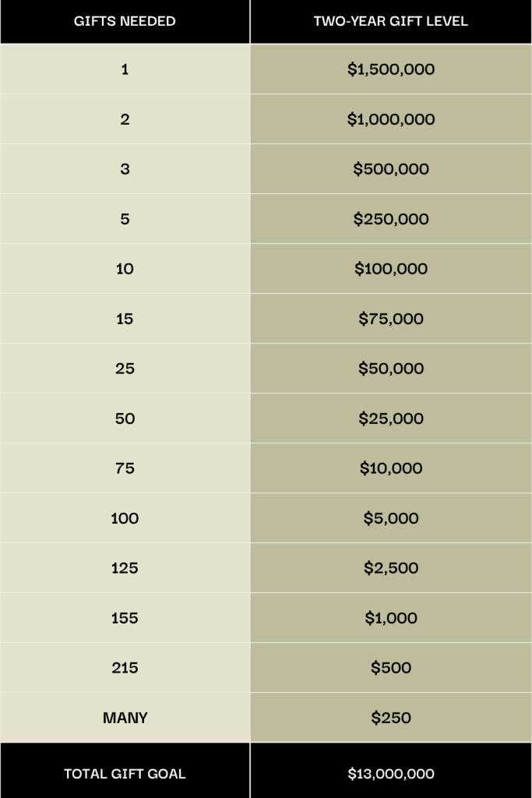Click the 100 gifts needed cell
This screenshot has width=532, height=798.
click(x=125, y=518)
